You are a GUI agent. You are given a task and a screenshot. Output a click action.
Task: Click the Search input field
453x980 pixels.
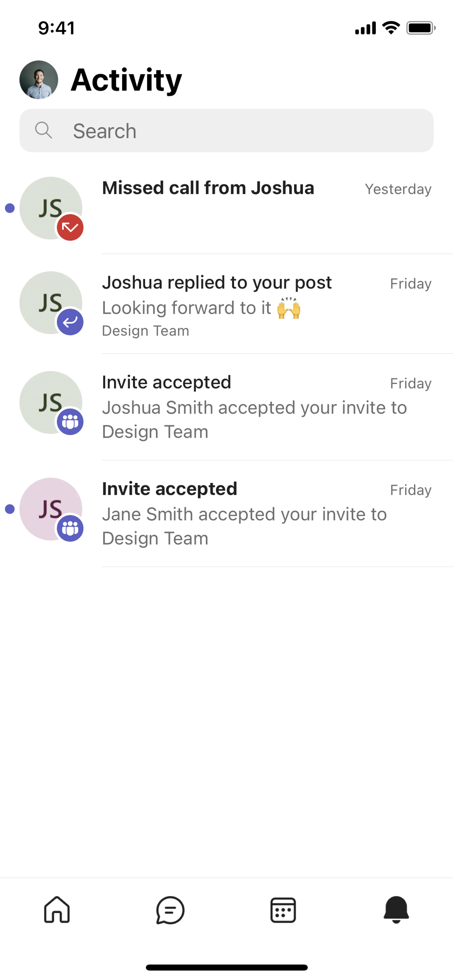coord(244,131)
